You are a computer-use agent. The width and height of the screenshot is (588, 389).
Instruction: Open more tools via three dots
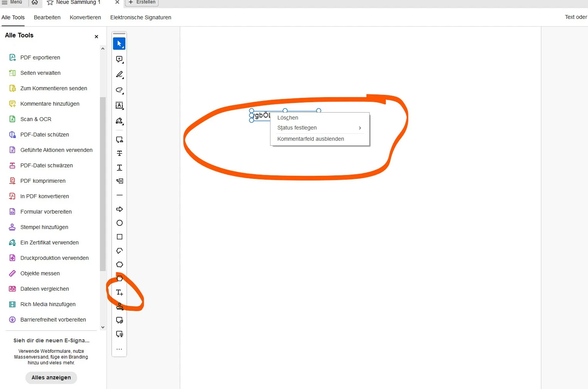[x=119, y=349]
